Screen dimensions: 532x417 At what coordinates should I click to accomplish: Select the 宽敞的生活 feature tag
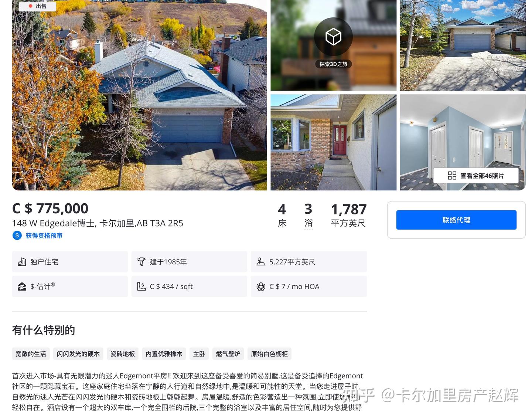31,354
